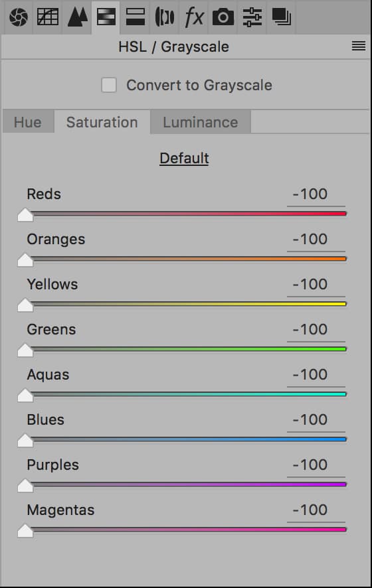Switch to the Hue tab

pos(28,122)
